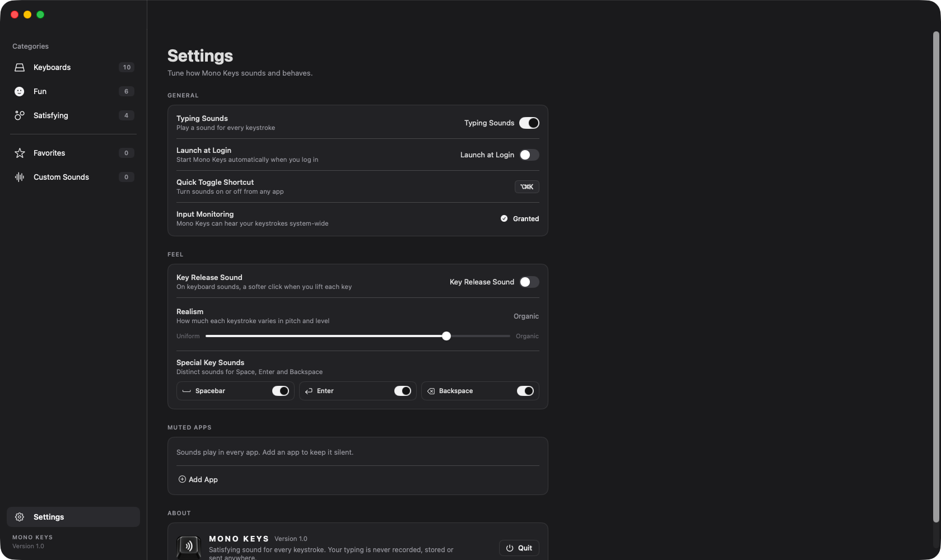Screen dimensions: 941x560
Task: Turn off Typing Sounds toggle
Action: [529, 123]
